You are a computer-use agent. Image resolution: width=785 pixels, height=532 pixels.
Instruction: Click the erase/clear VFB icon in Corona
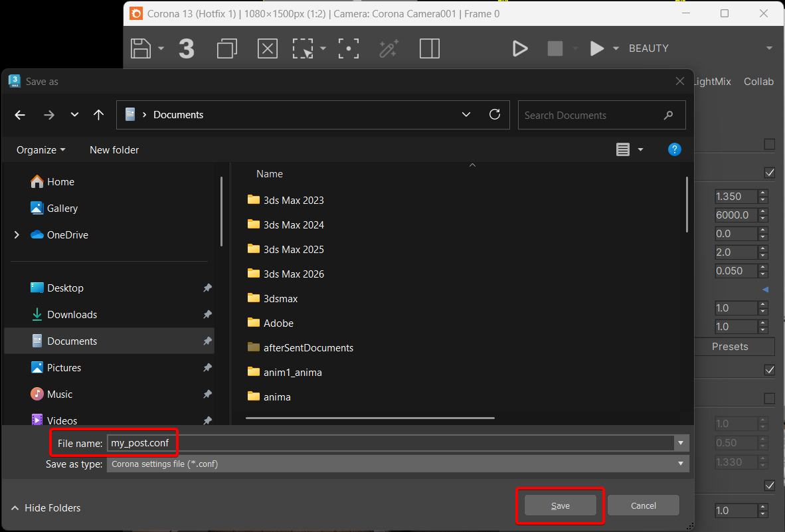[268, 48]
